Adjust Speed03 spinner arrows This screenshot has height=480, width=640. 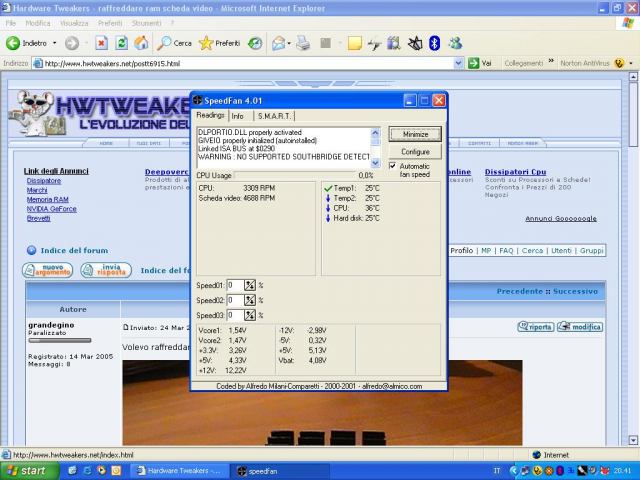click(250, 315)
